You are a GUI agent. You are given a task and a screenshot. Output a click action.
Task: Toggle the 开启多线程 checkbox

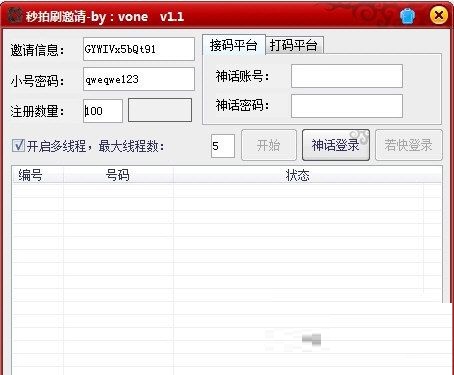(18, 146)
